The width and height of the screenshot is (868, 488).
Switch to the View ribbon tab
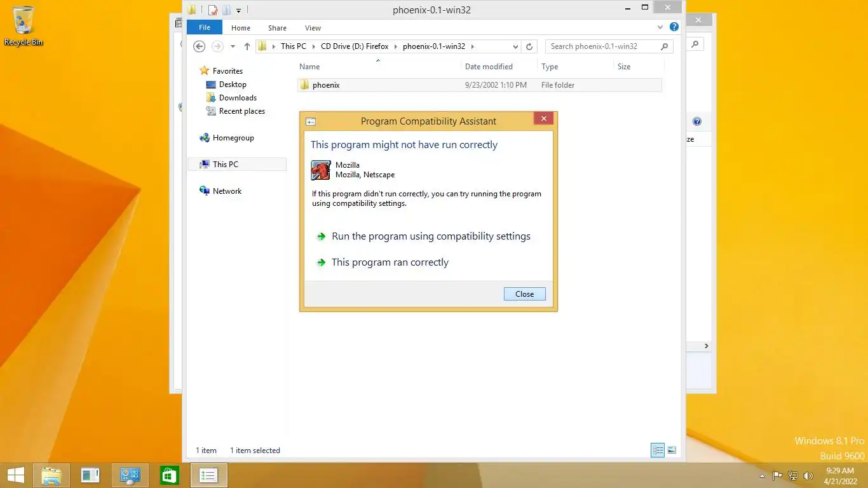point(313,28)
